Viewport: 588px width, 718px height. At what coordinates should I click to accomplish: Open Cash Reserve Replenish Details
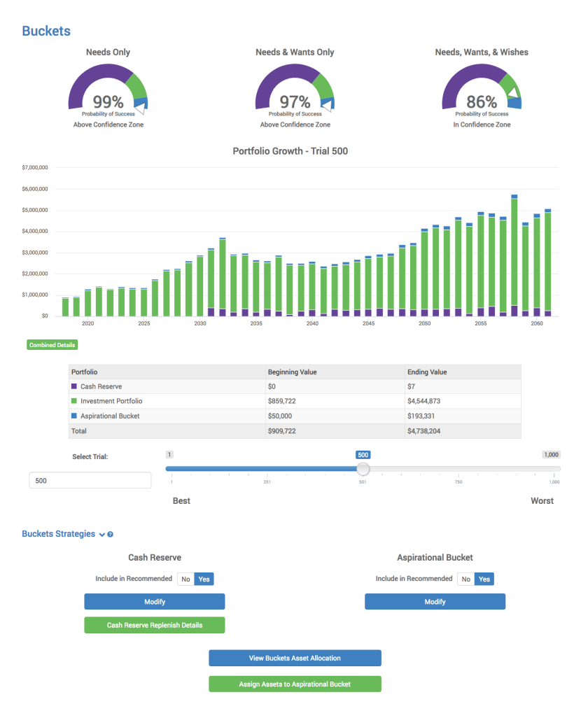pos(154,625)
